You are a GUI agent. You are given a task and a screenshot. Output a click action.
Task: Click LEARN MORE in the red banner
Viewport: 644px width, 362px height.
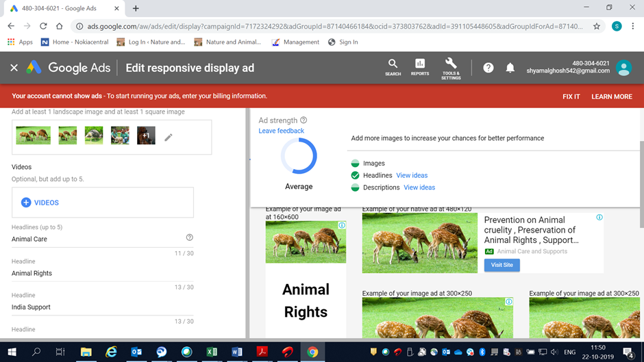tap(611, 96)
